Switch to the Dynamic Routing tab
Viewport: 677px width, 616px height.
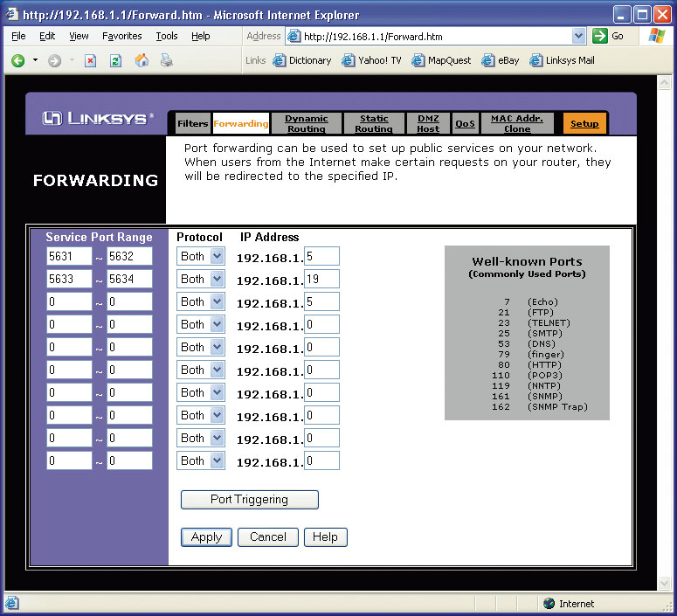pyautogui.click(x=307, y=123)
